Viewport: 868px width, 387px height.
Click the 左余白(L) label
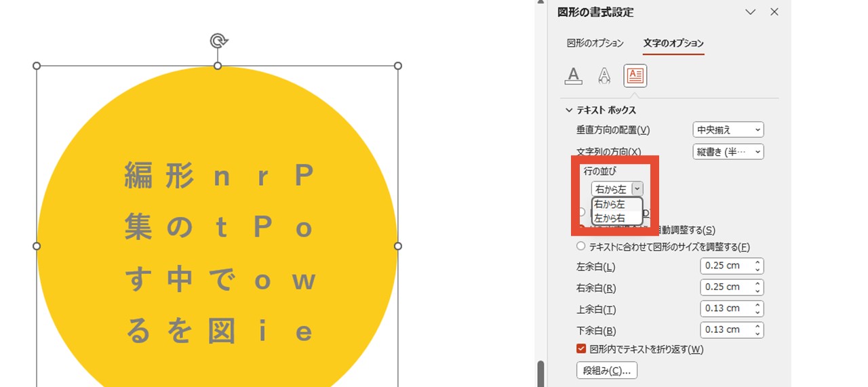[596, 267]
